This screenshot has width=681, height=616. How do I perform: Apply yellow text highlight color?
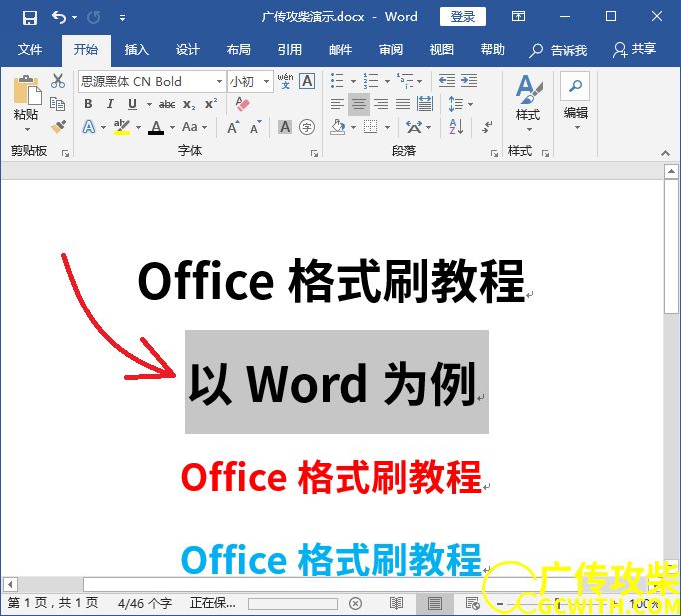tap(122, 127)
